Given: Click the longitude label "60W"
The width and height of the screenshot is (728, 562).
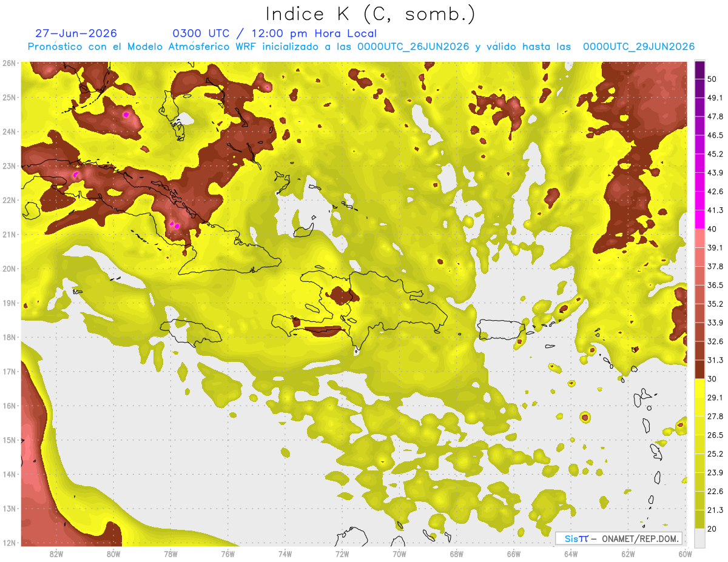Looking at the screenshot, I should tap(685, 554).
